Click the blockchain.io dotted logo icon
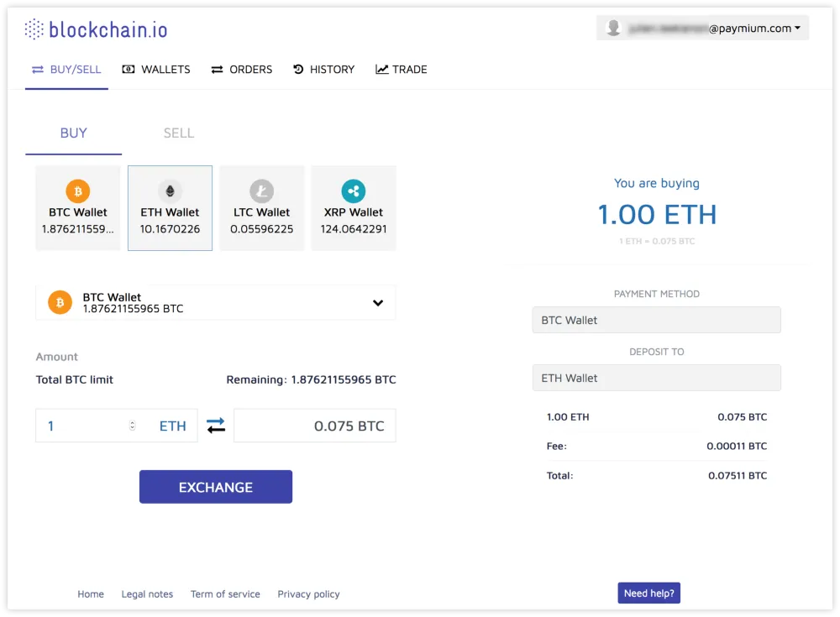 click(x=34, y=29)
